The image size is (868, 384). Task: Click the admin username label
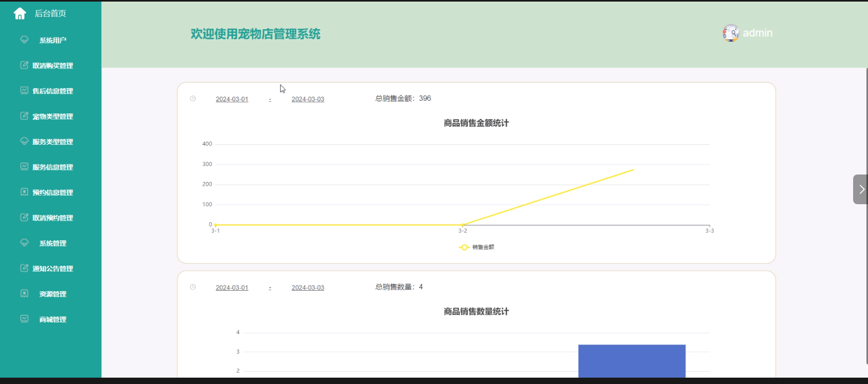coord(758,33)
